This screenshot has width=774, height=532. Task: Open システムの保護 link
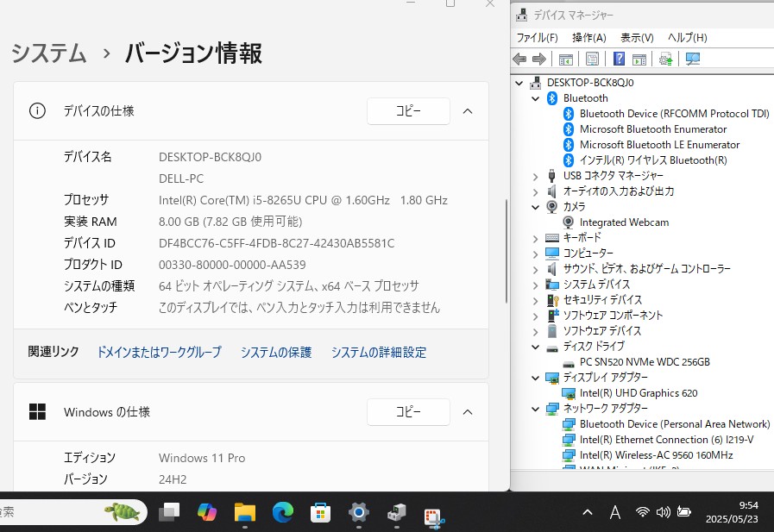(276, 352)
